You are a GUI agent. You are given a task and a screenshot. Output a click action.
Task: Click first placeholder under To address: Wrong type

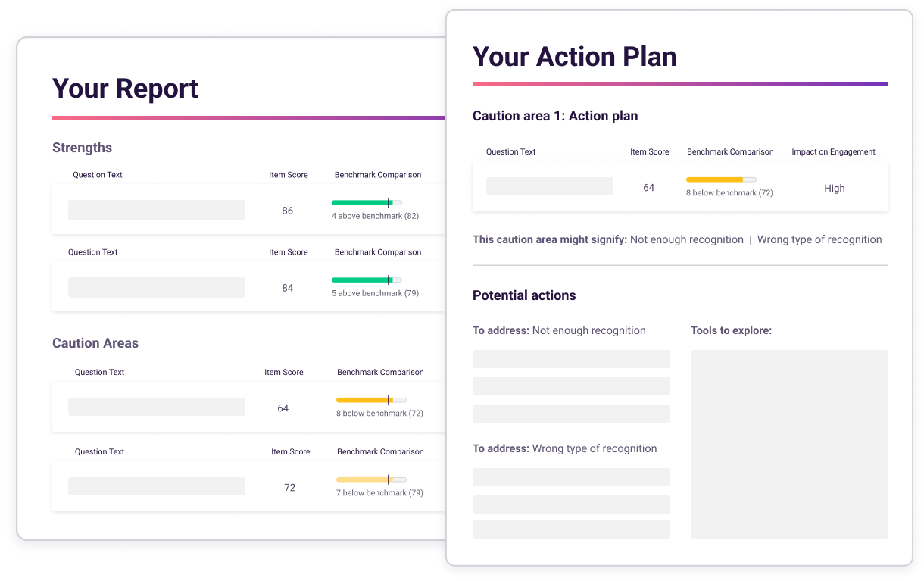pos(571,477)
